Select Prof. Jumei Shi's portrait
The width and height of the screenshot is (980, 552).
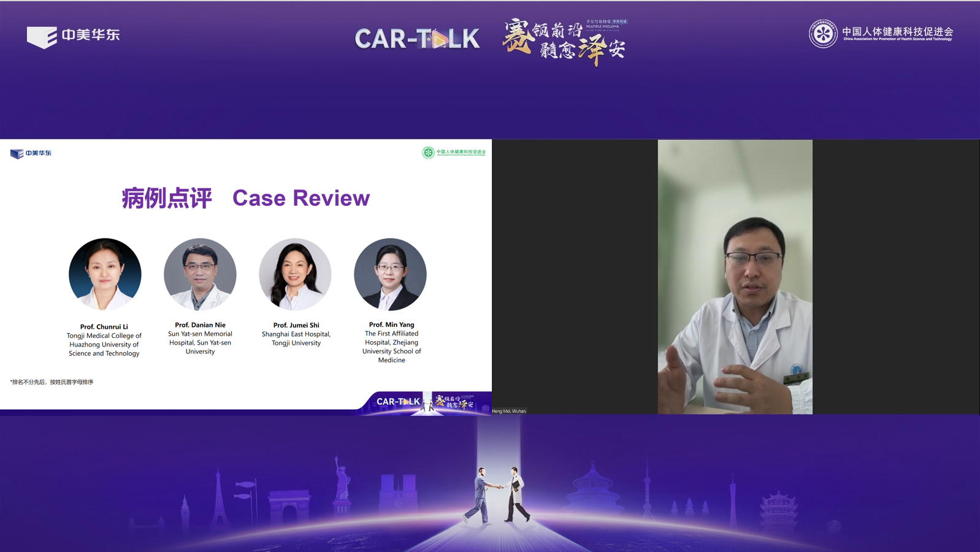click(295, 274)
